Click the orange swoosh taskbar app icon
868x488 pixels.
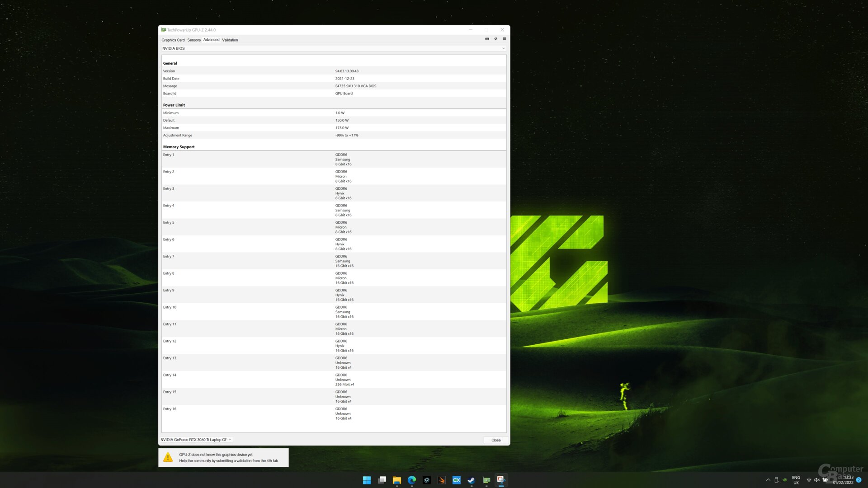[x=442, y=480]
